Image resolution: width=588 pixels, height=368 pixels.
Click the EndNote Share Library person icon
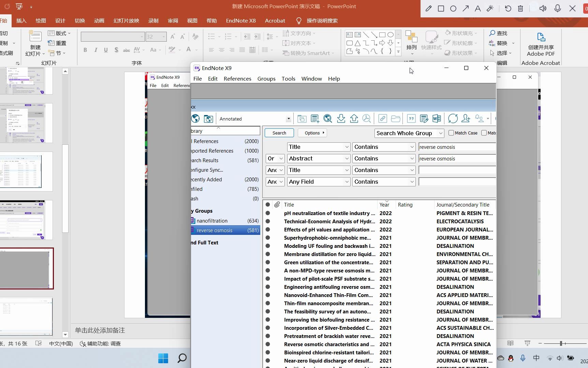click(466, 118)
